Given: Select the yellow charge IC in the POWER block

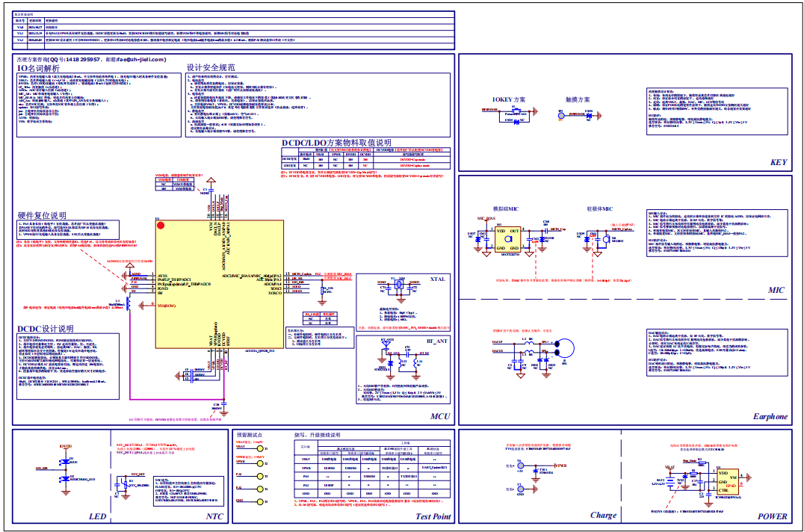Looking at the screenshot, I should tap(727, 482).
